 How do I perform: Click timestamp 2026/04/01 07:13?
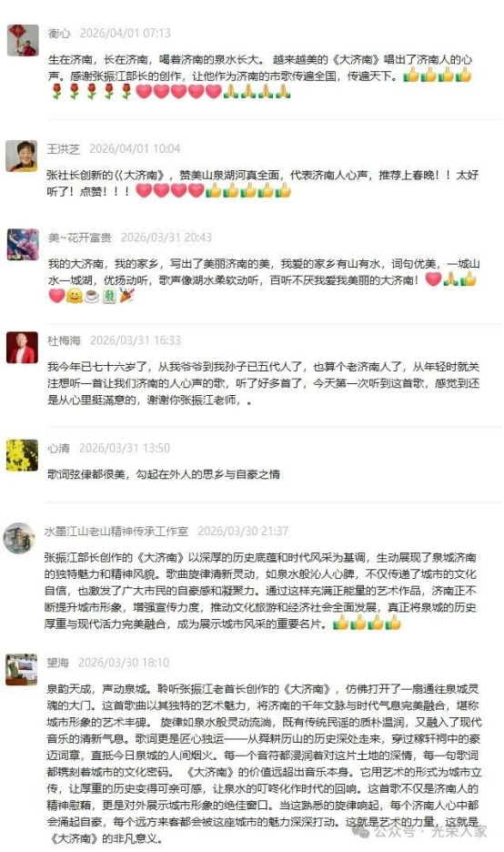(x=126, y=33)
